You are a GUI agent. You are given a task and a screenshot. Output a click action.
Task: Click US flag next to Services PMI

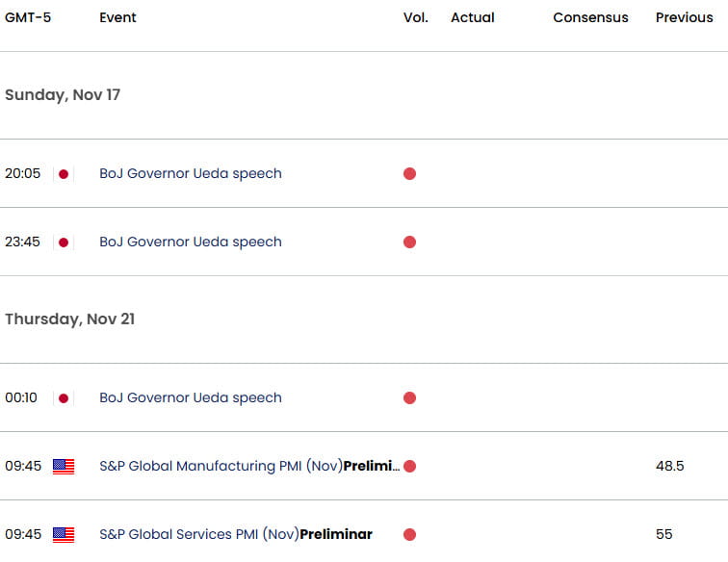tap(64, 535)
